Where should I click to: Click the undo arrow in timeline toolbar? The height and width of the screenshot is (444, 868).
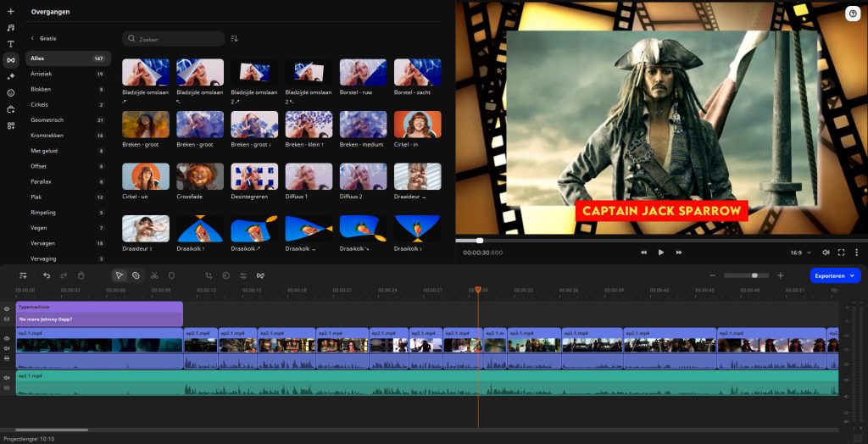47,275
